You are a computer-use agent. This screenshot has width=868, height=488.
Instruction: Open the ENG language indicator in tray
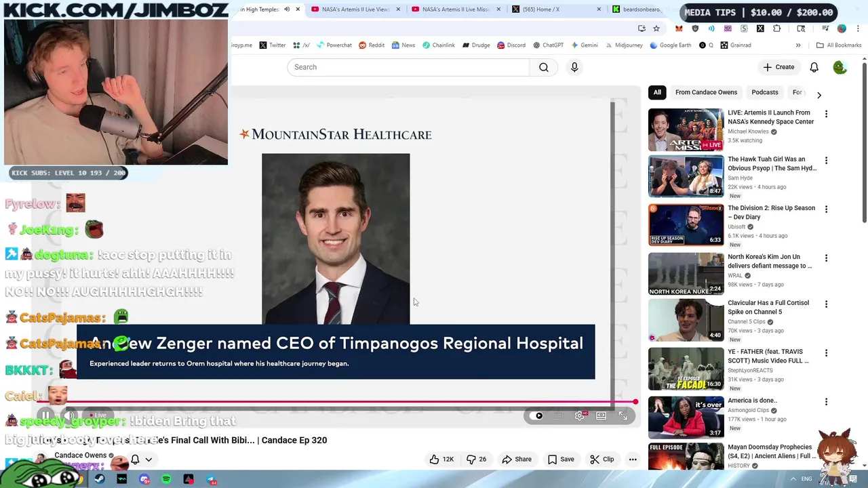[x=806, y=479]
